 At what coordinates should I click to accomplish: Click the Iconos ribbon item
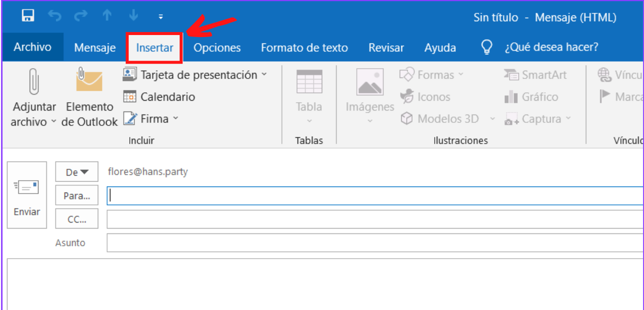point(425,97)
